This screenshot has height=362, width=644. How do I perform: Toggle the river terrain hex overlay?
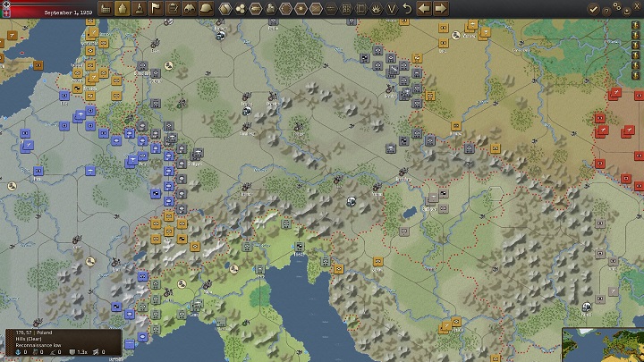225,9
